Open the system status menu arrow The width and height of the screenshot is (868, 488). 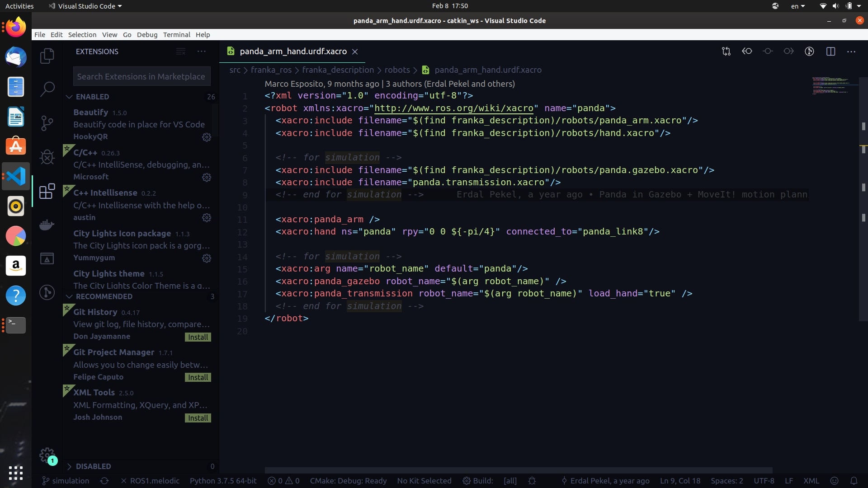tap(859, 6)
